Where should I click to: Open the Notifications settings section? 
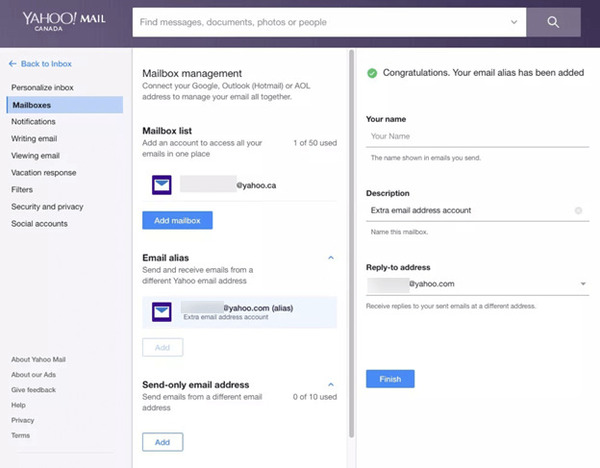click(33, 122)
